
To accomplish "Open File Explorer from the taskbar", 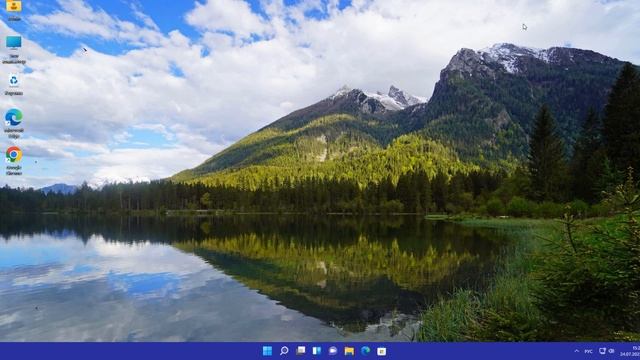I will tap(349, 351).
